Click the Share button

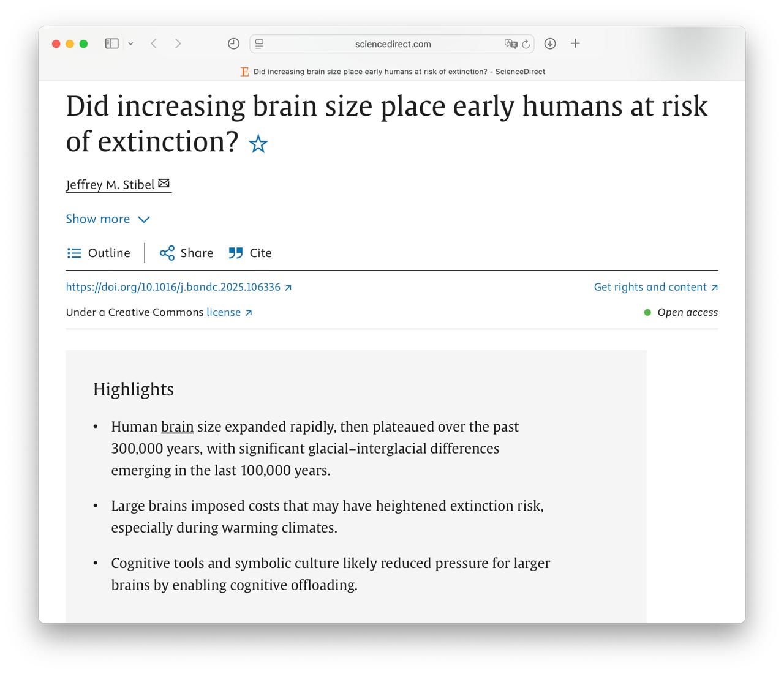187,253
